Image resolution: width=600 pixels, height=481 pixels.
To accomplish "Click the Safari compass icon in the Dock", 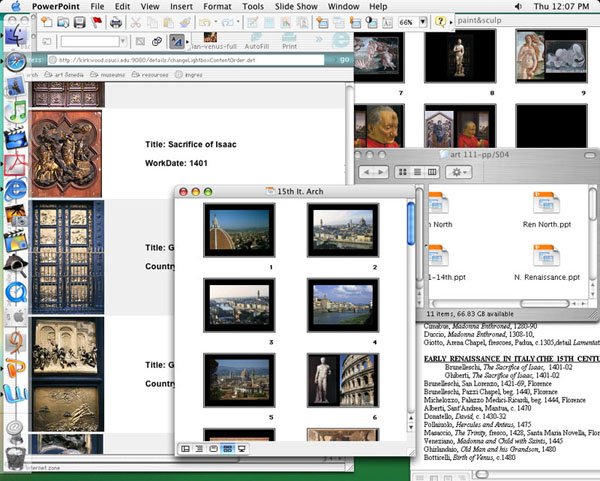I will [16, 62].
